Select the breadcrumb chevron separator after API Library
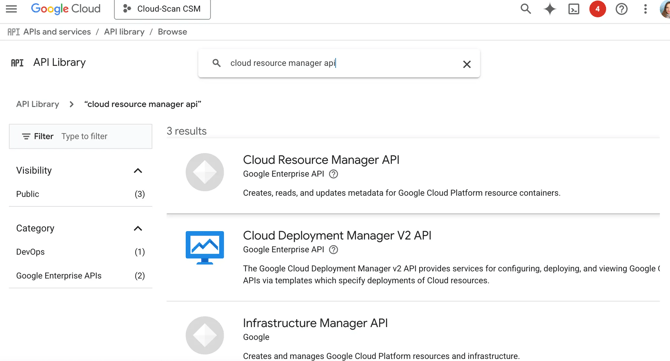670x361 pixels. pyautogui.click(x=71, y=104)
